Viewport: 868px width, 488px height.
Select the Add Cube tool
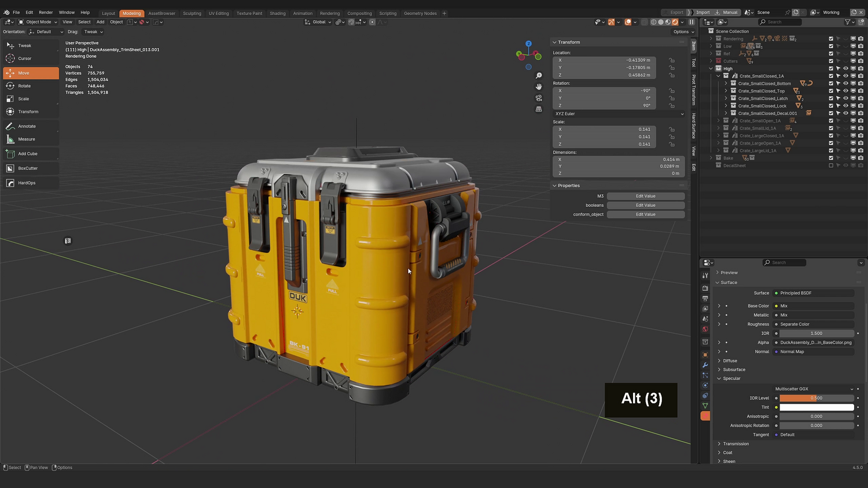[x=31, y=154]
